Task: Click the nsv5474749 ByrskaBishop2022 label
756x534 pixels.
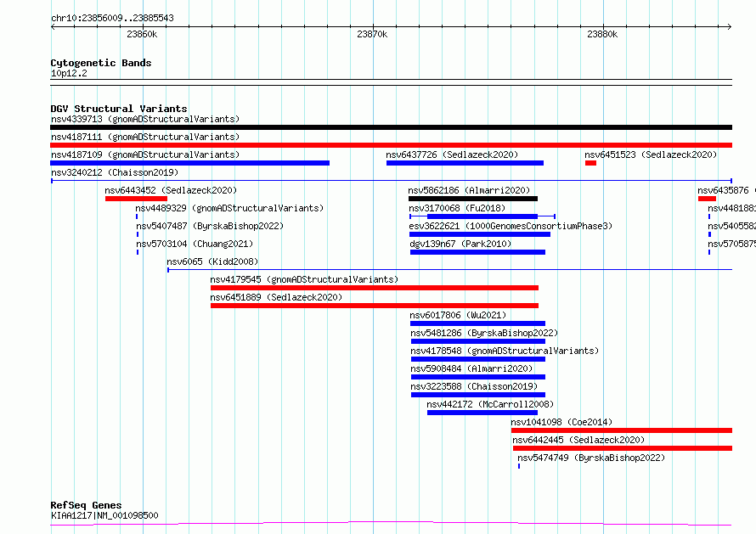Action: click(x=591, y=458)
